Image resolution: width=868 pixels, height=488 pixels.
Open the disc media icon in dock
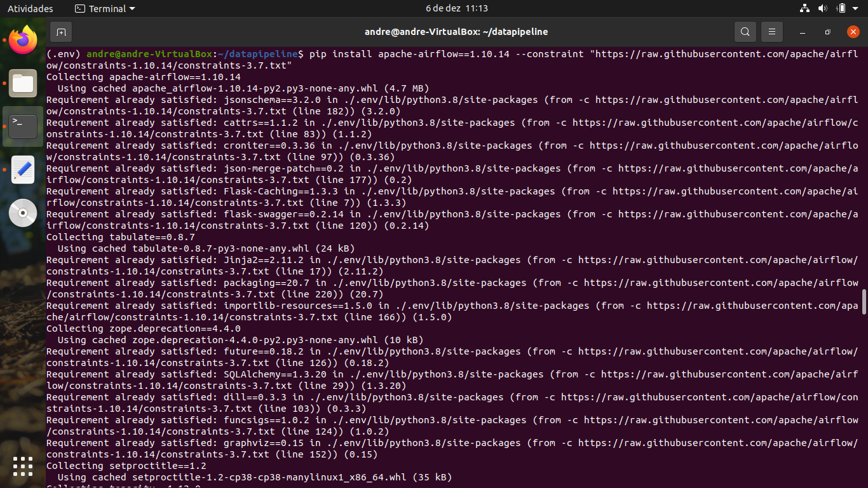23,213
